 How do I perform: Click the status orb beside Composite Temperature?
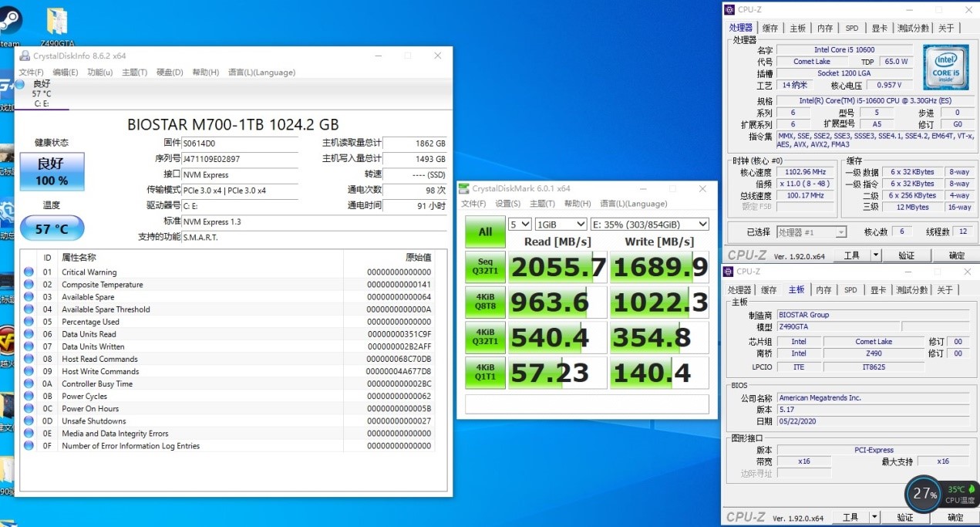(x=29, y=284)
